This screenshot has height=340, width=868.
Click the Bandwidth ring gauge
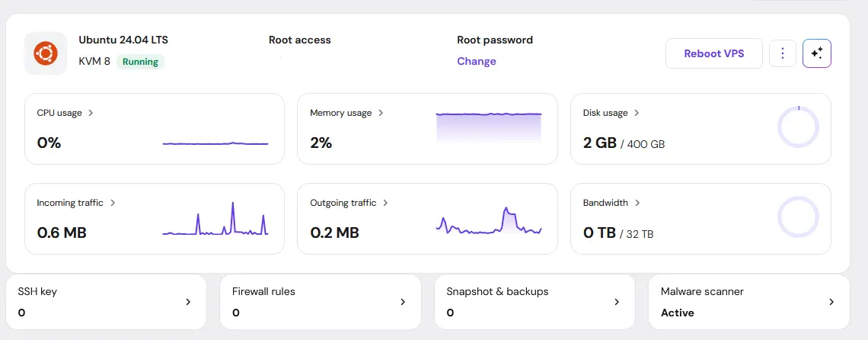point(798,217)
